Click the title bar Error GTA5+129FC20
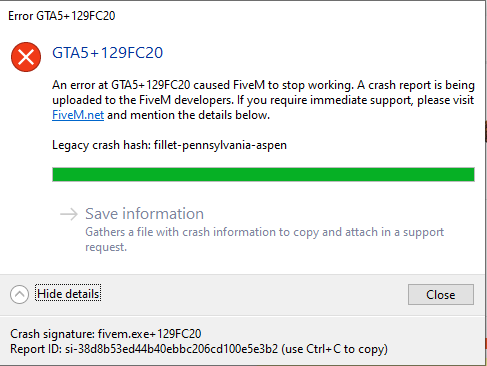 (62, 16)
